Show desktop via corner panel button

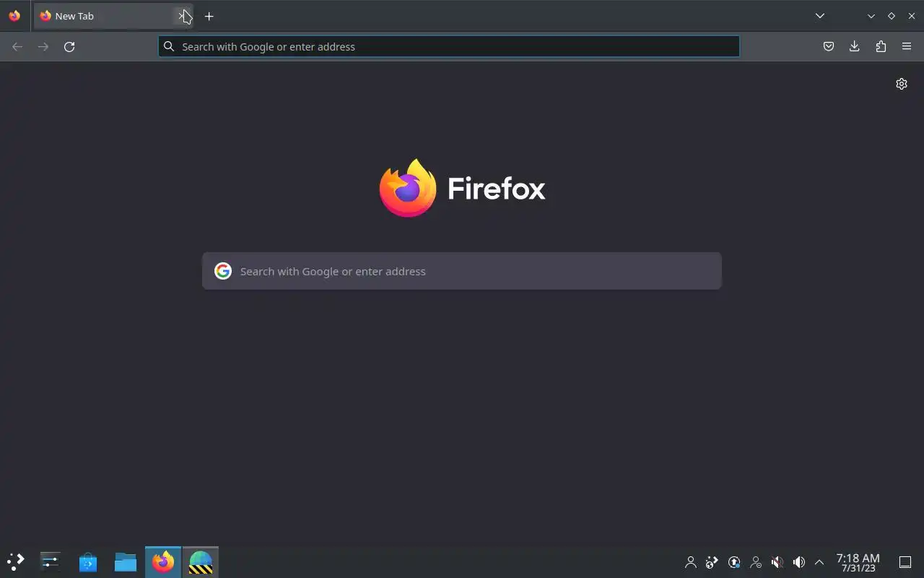[905, 562]
